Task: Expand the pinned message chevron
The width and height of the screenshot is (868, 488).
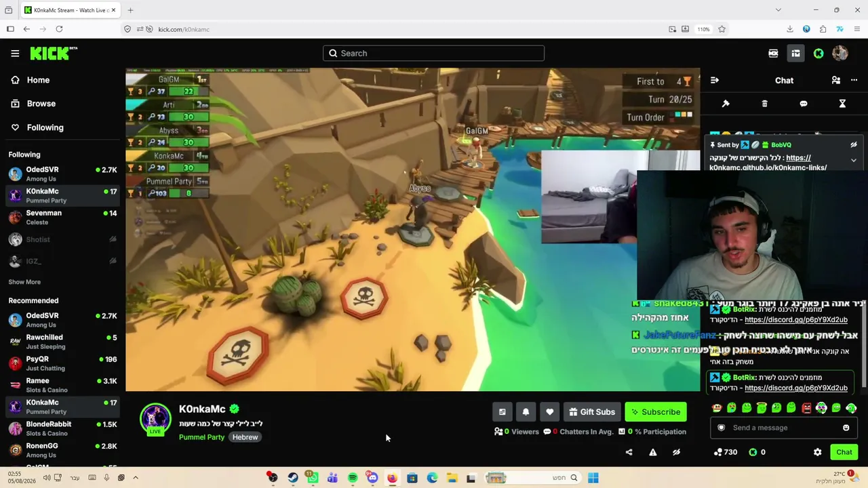Action: 854,161
